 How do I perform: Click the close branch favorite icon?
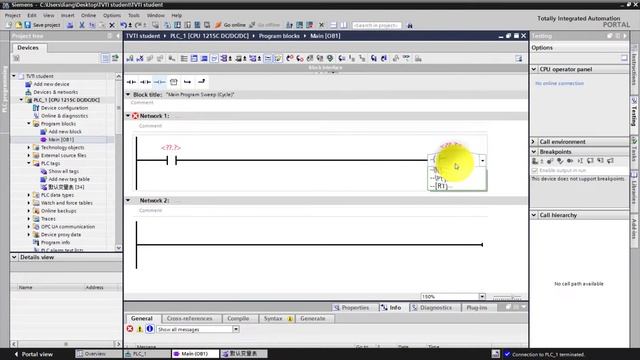click(201, 82)
